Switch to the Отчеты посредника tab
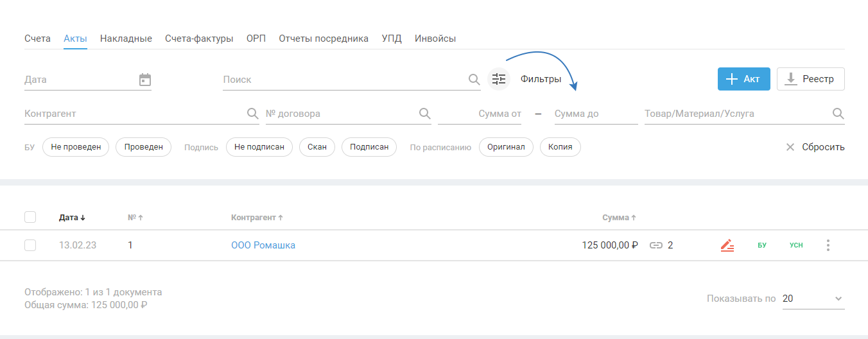Viewport: 868px width, 339px height. (324, 39)
